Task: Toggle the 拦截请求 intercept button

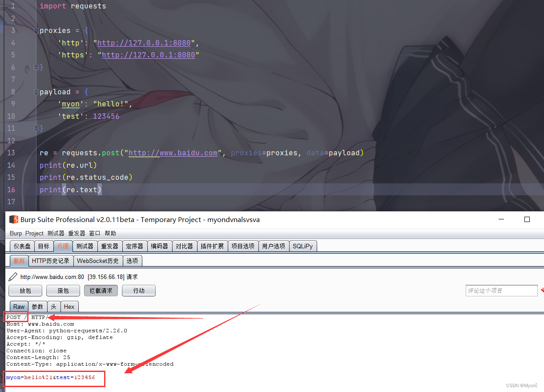Action: coord(101,291)
